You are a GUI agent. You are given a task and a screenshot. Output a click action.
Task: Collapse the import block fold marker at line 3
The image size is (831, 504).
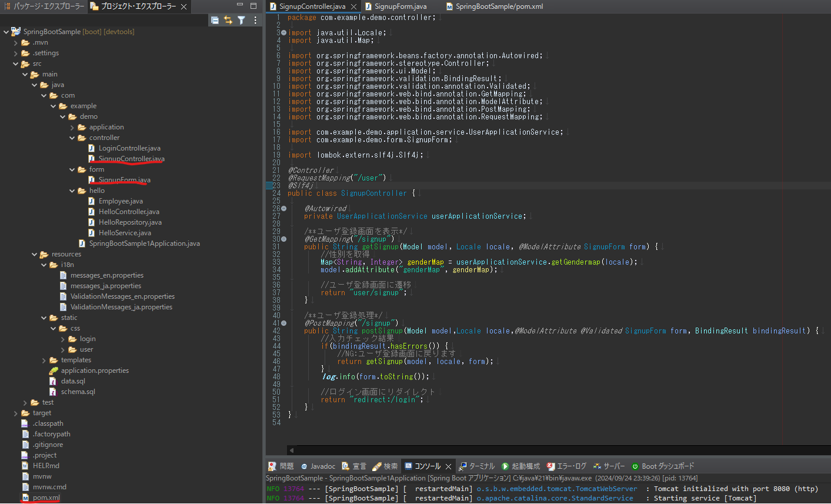283,33
